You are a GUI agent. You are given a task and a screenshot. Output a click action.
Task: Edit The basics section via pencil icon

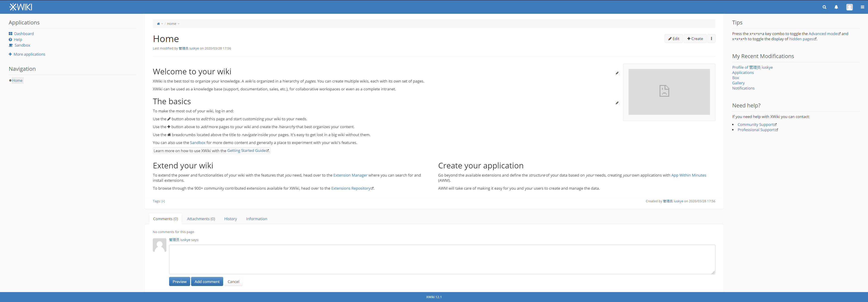point(617,103)
